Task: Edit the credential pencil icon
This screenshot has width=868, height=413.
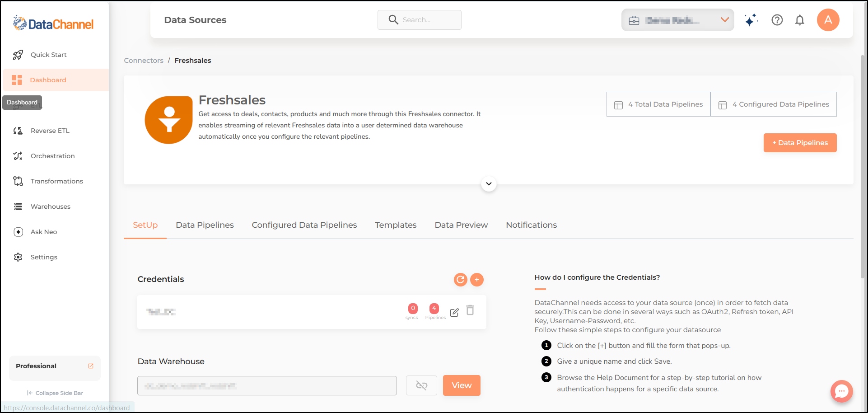Action: click(454, 312)
